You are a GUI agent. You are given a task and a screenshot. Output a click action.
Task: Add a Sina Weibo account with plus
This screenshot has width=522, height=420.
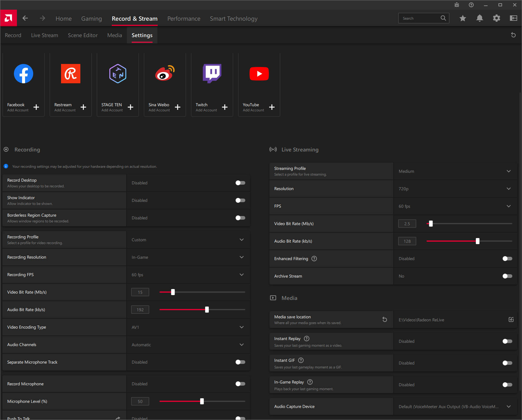[x=178, y=107]
